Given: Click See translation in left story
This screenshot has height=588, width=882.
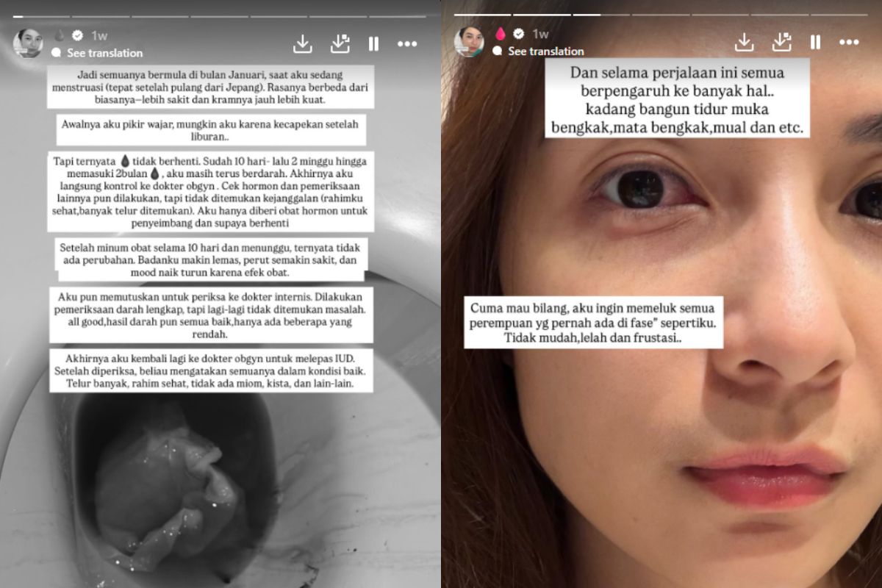Looking at the screenshot, I should coord(105,53).
